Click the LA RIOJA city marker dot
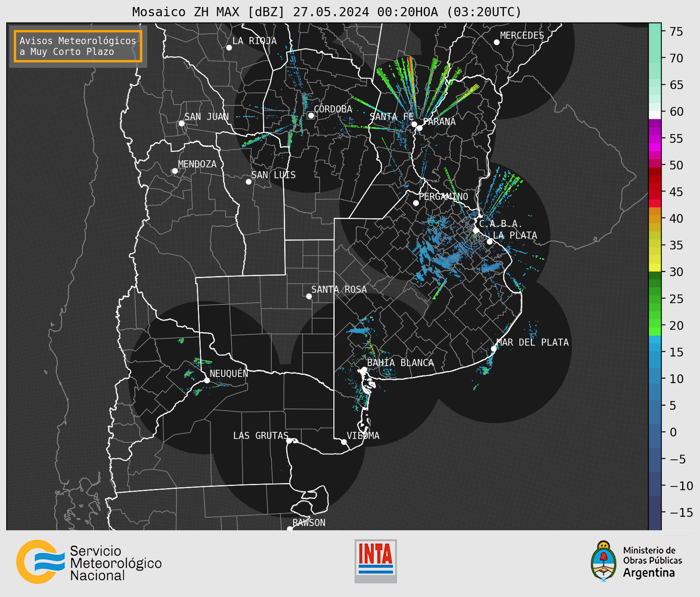Viewport: 700px width, 597px height. [x=229, y=48]
